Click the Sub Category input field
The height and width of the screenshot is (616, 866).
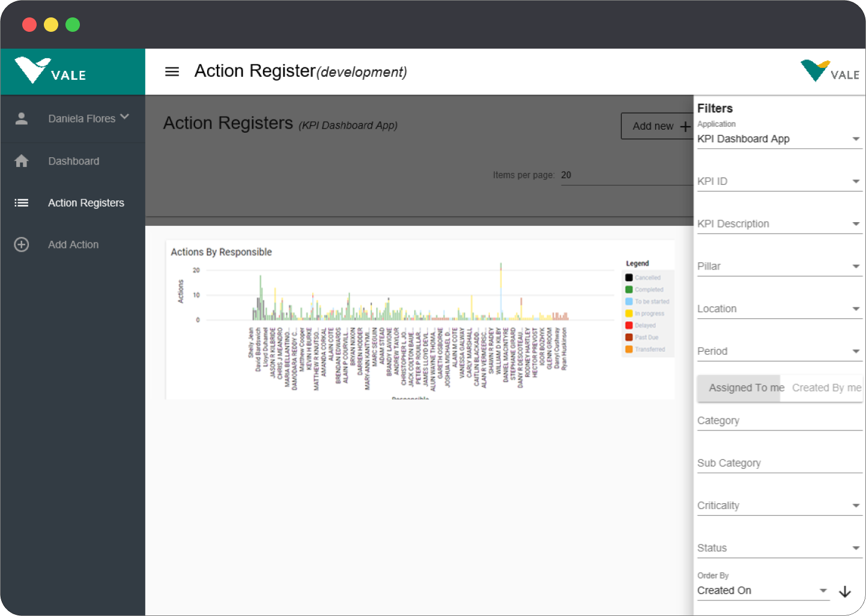[780, 464]
